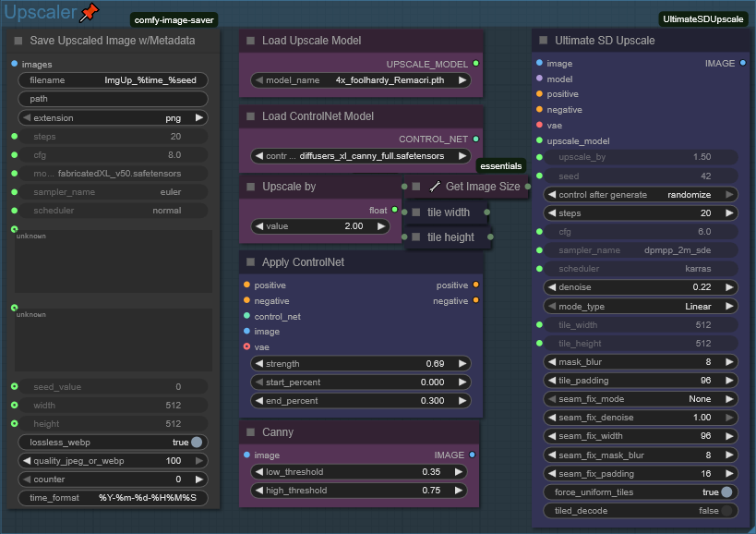Viewport: 756px width, 534px height.
Task: Click the quality_jpeg_or_webp value field
Action: click(x=113, y=461)
